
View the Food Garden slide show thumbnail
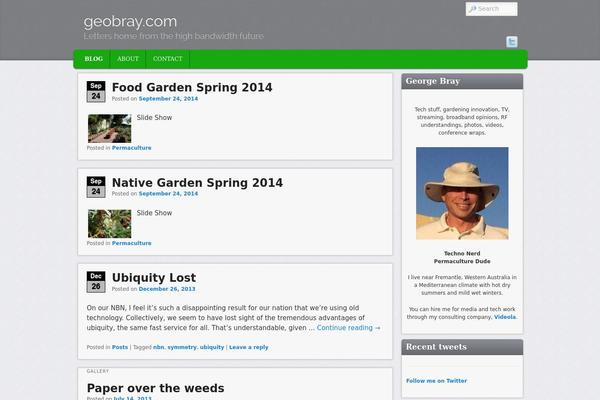[109, 129]
